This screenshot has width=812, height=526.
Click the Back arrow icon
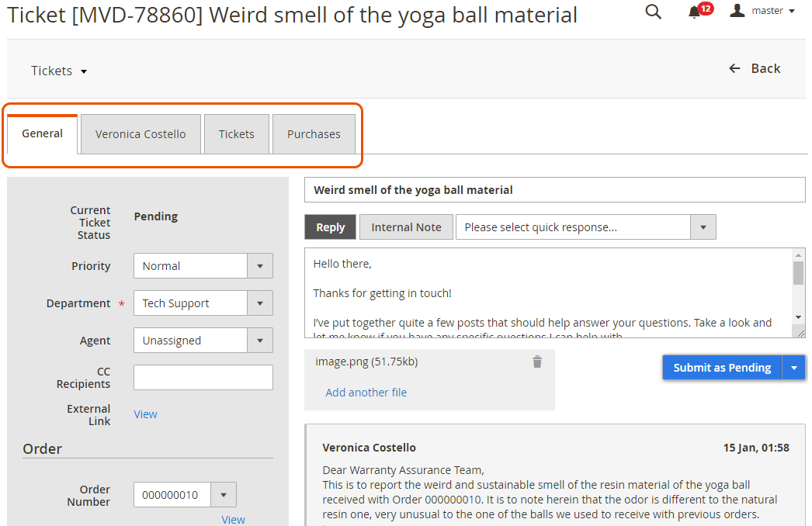[734, 68]
